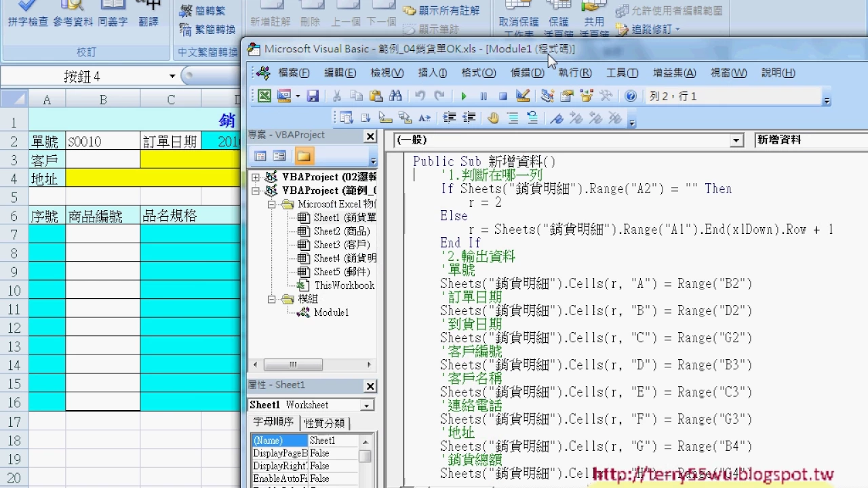The width and height of the screenshot is (868, 488).
Task: Click the blue Help question mark icon
Action: pos(631,96)
